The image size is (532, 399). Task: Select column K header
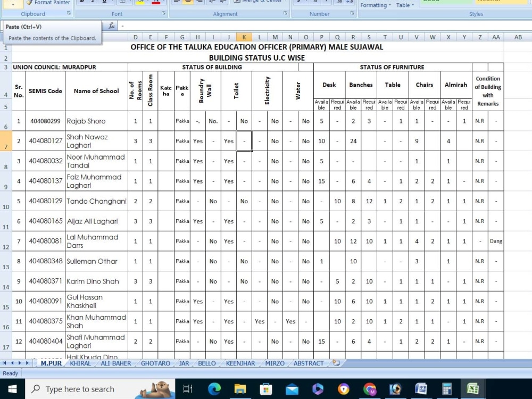tap(244, 37)
